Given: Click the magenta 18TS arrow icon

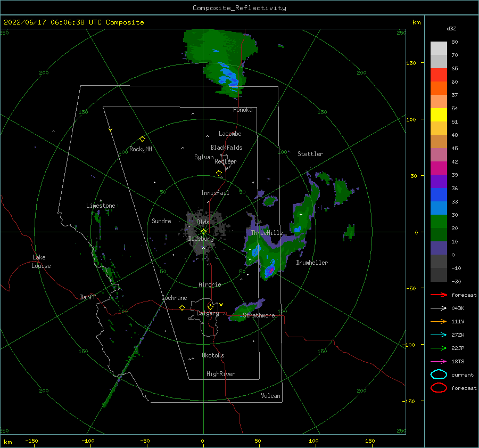Looking at the screenshot, I should point(439,362).
